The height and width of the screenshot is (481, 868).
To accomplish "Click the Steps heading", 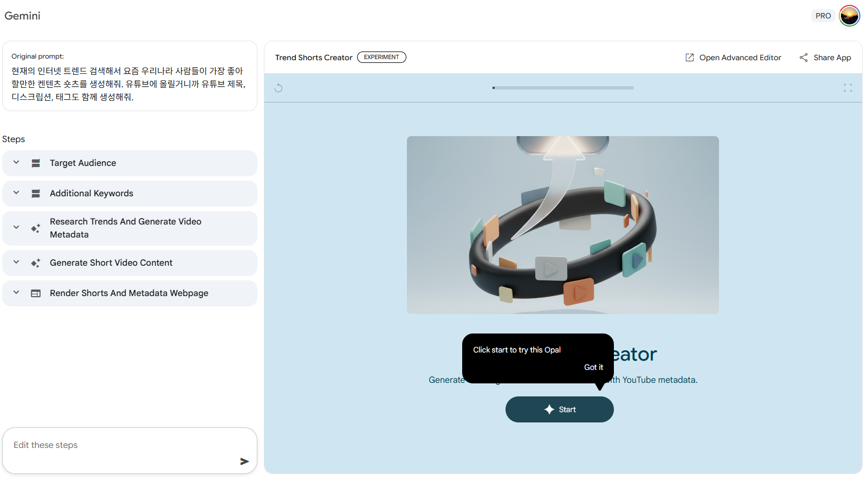I will pyautogui.click(x=14, y=139).
